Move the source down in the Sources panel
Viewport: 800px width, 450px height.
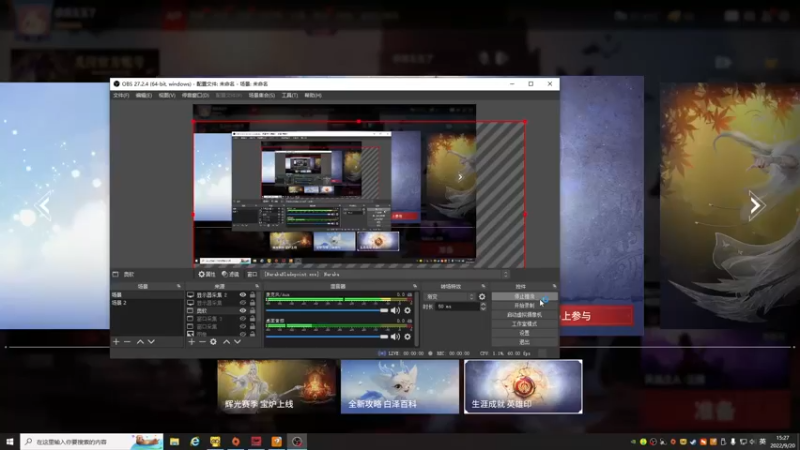pos(237,342)
